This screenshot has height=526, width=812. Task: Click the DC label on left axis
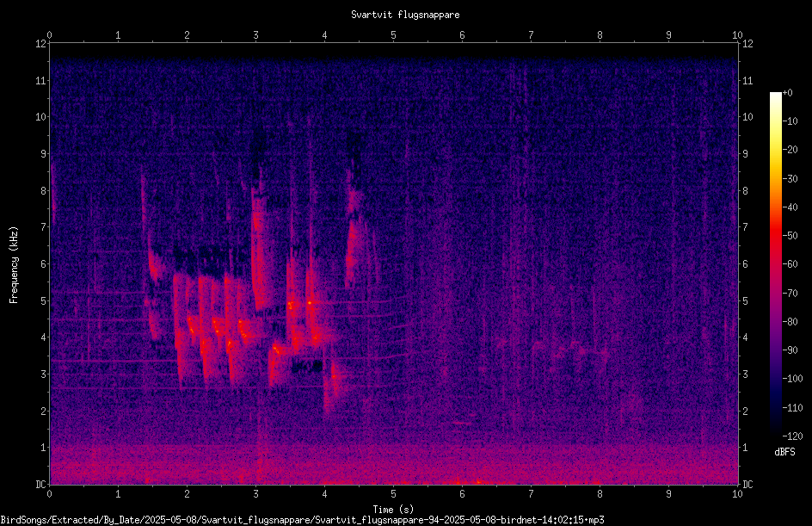click(41, 485)
